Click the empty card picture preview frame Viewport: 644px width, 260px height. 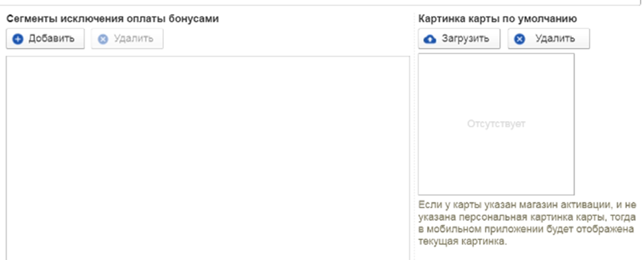pyautogui.click(x=496, y=124)
